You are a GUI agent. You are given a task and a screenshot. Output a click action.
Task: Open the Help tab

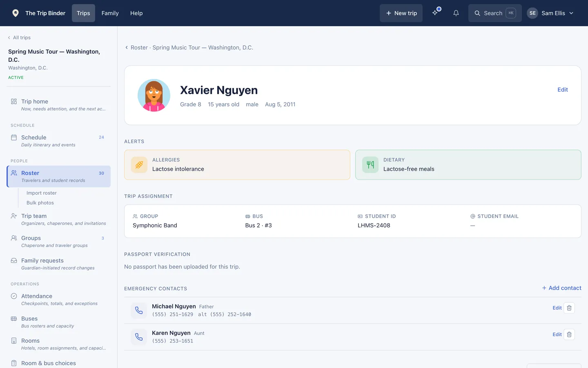pyautogui.click(x=136, y=13)
